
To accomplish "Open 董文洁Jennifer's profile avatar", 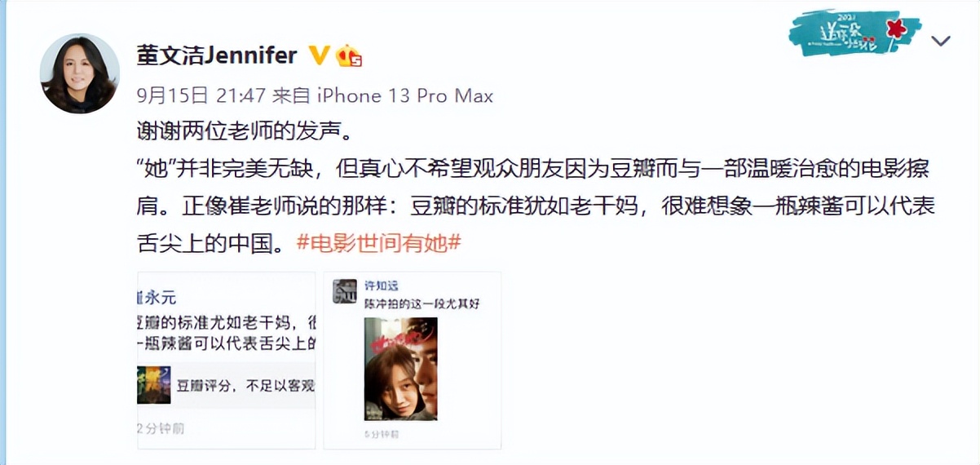I will (80, 73).
